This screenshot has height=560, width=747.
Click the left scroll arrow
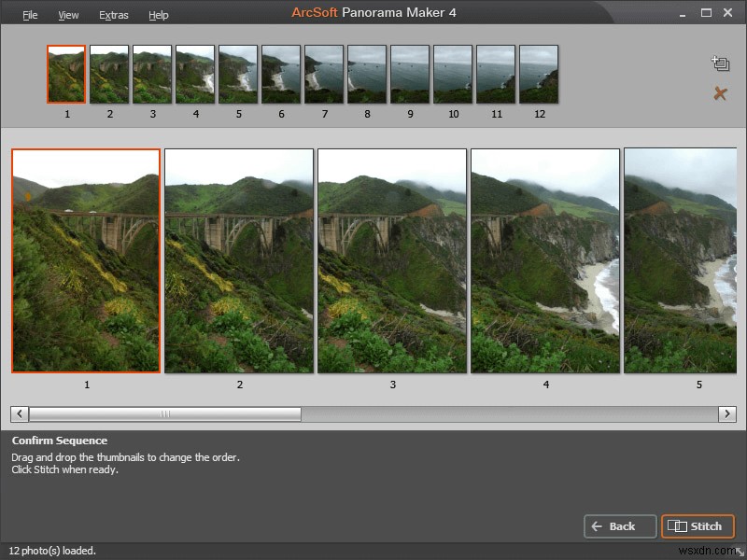pos(20,413)
